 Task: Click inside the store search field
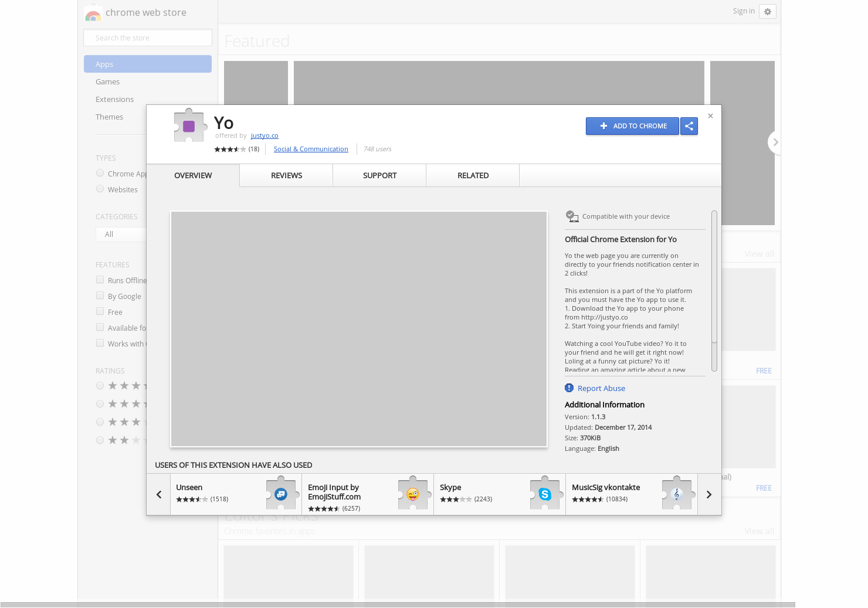pos(147,37)
